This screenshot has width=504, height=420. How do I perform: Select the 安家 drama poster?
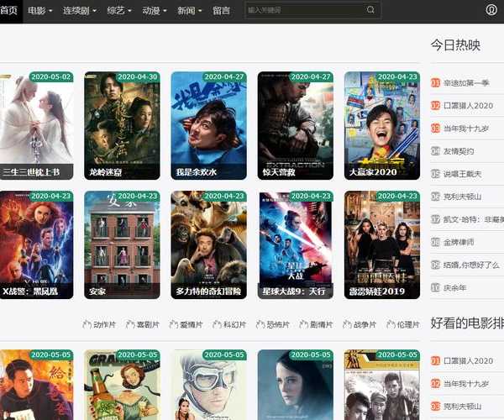pos(122,244)
